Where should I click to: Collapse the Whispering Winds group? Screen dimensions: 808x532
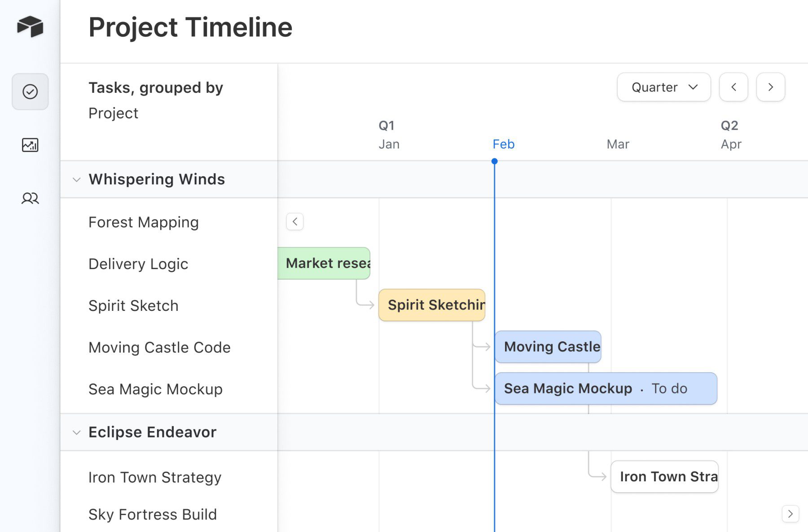point(76,179)
